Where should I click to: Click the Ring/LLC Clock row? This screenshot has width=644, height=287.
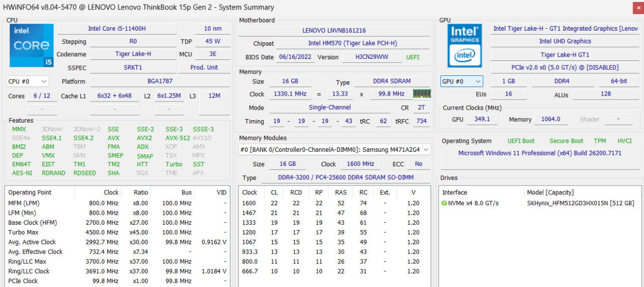(118, 271)
